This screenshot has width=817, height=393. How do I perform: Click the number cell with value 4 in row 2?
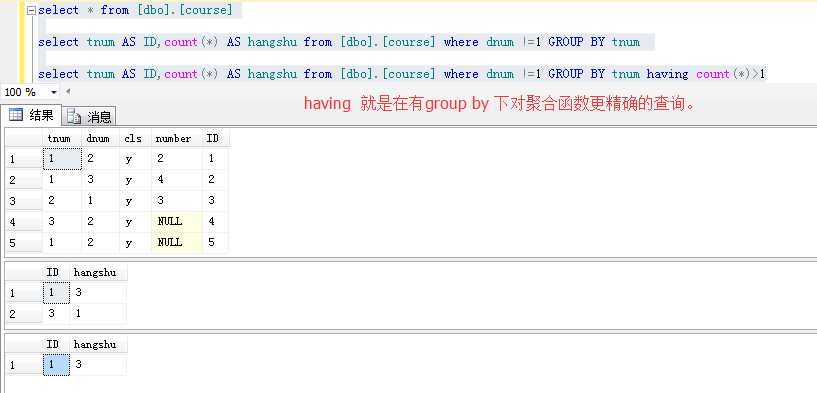(177, 180)
